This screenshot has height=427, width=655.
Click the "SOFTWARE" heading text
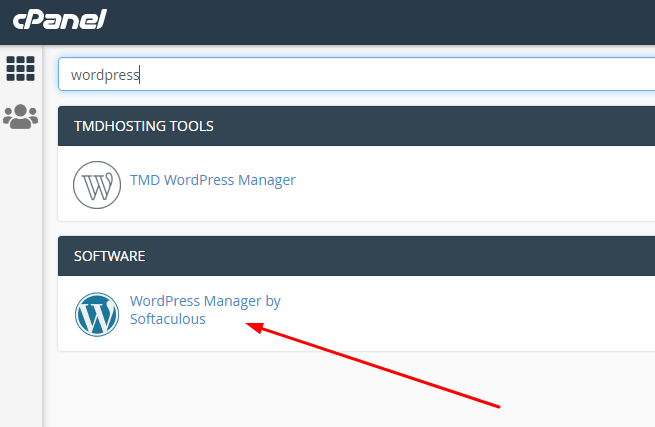[110, 256]
